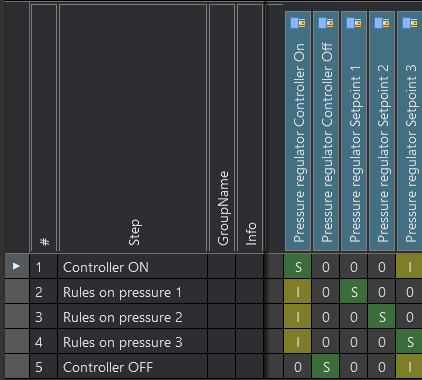Click the blue current-row arrow indicator
The width and height of the screenshot is (422, 380).
[16, 266]
